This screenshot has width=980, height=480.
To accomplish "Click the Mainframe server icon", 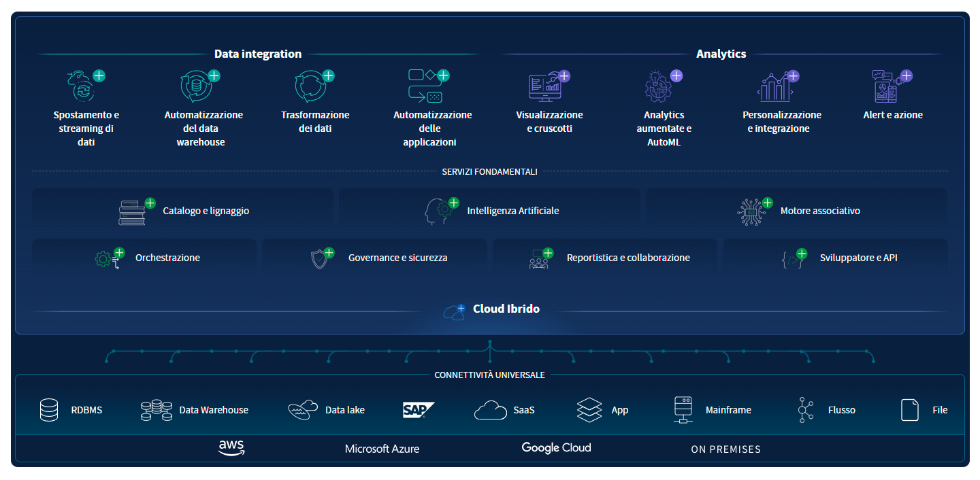I will (683, 410).
